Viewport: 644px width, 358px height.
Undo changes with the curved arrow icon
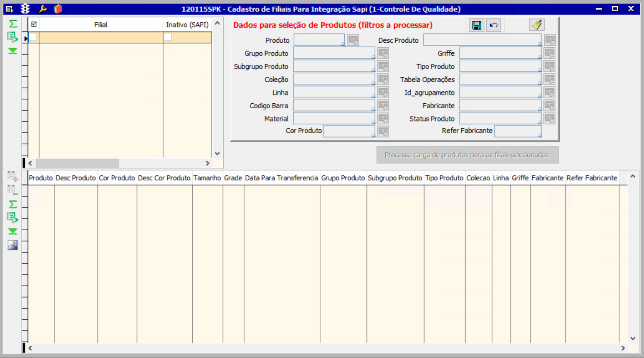click(x=494, y=25)
